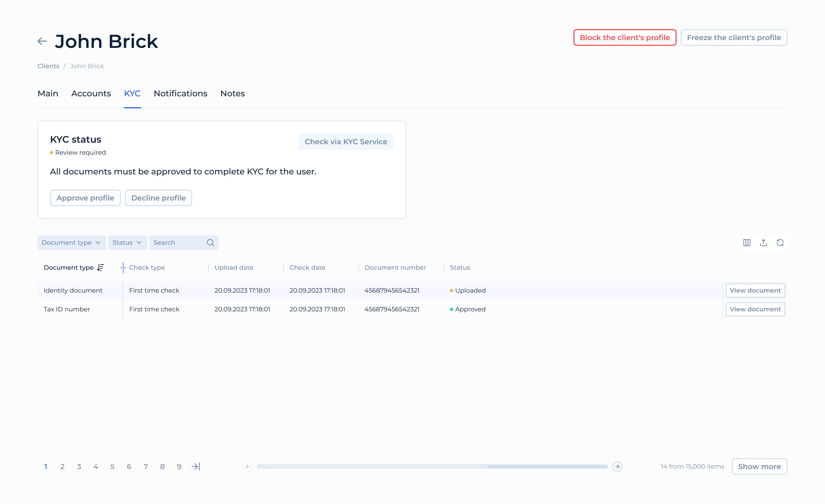Screen dimensions: 825x504
Task: Switch to the Accounts tab
Action: [91, 93]
